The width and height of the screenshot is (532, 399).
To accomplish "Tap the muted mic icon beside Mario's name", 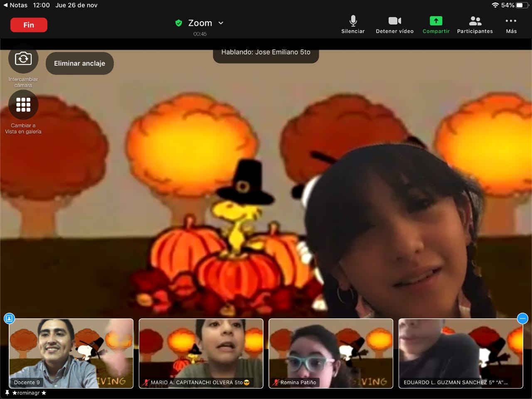I will point(146,382).
